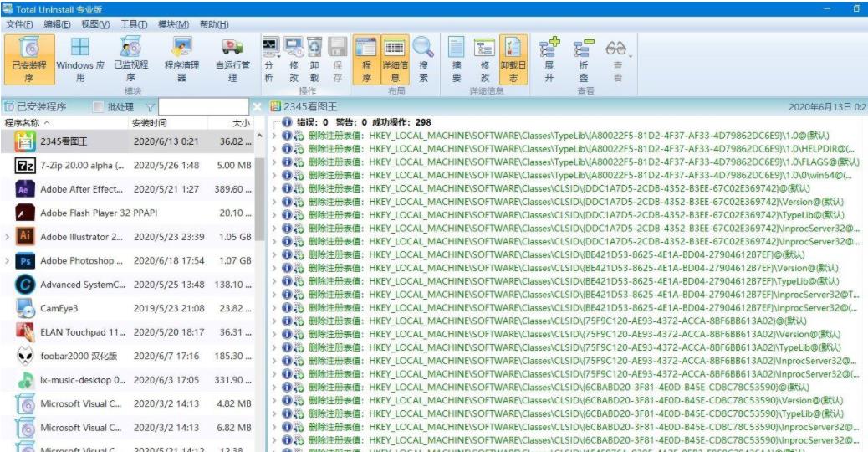Image resolution: width=868 pixels, height=452 pixels.
Task: Show the 修改 changes detail view
Action: tap(485, 59)
